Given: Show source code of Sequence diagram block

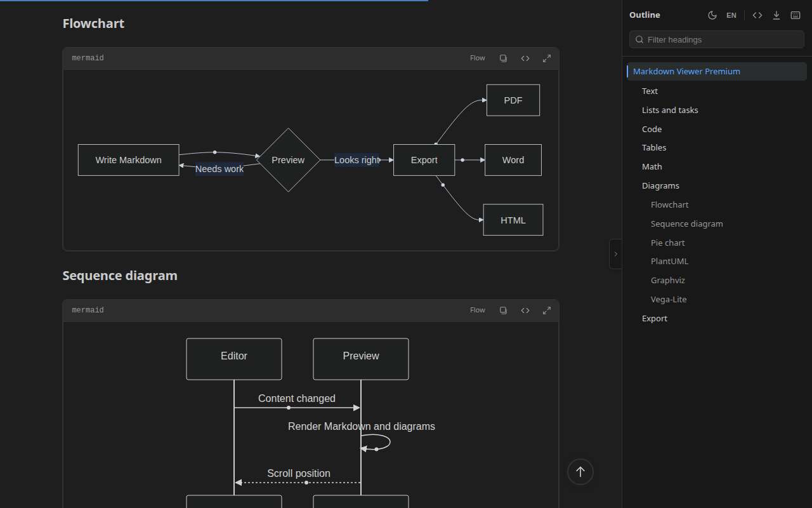Looking at the screenshot, I should click(525, 311).
